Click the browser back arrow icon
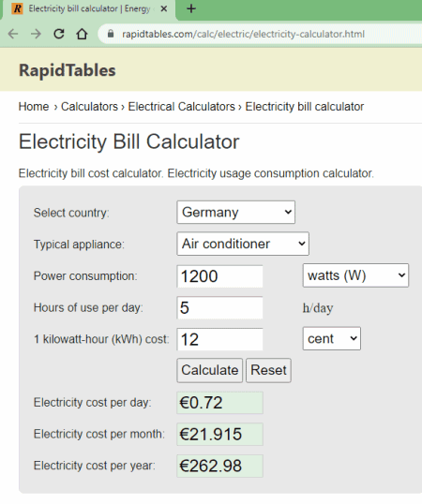Screen dimensions: 422x504 (x=13, y=34)
